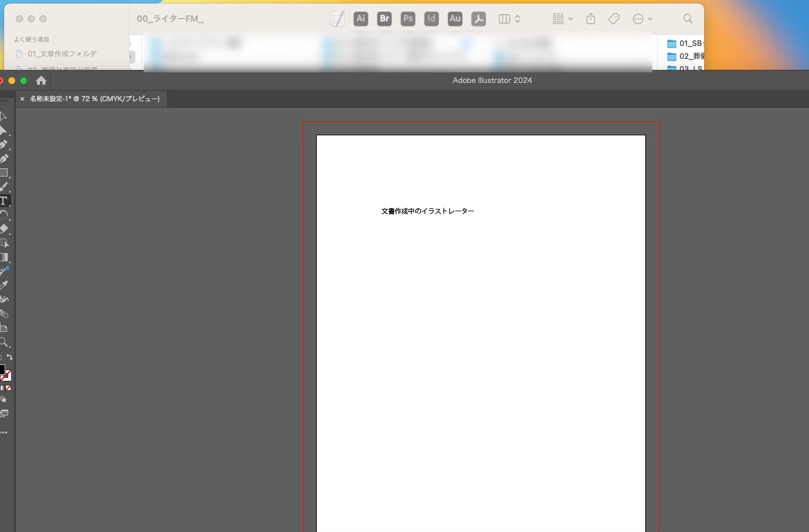
Task: Open InDesign Id icon in Finder toolbar
Action: coord(432,19)
